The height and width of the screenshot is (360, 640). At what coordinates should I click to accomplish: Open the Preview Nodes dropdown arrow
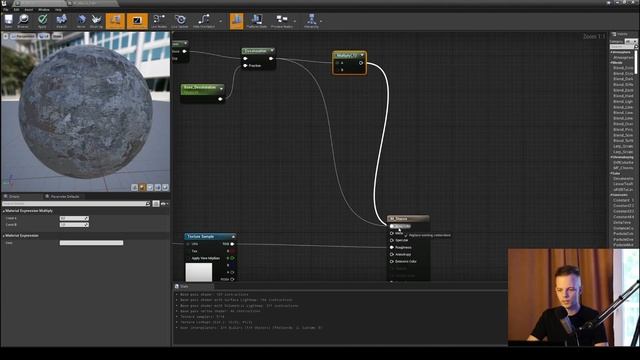295,21
